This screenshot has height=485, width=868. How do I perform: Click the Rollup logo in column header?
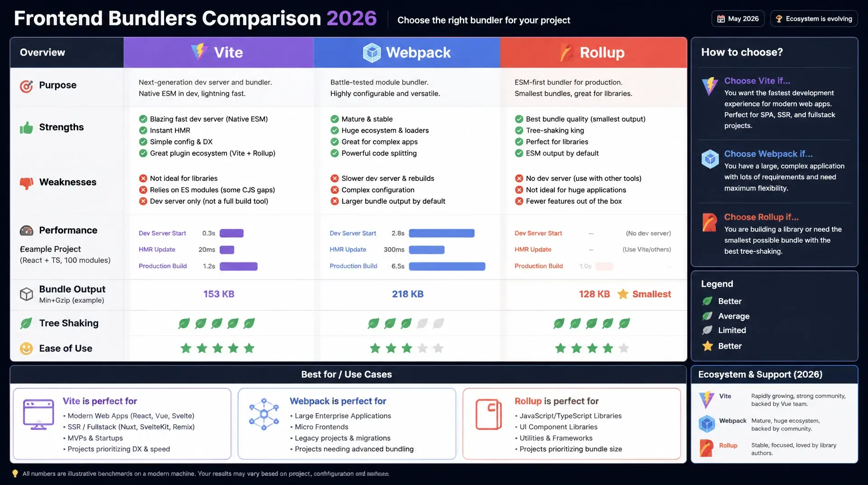click(567, 52)
